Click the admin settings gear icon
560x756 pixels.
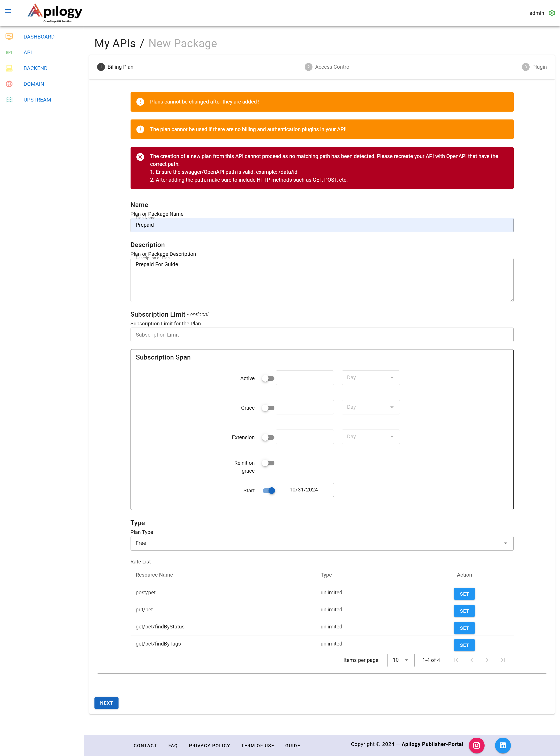click(552, 13)
